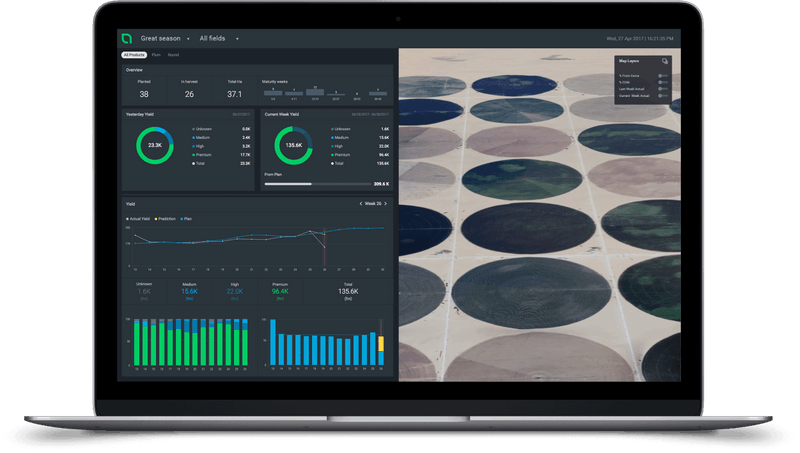This screenshot has height=453, width=800.
Task: Click the Map Layers stack icon
Action: pos(665,61)
